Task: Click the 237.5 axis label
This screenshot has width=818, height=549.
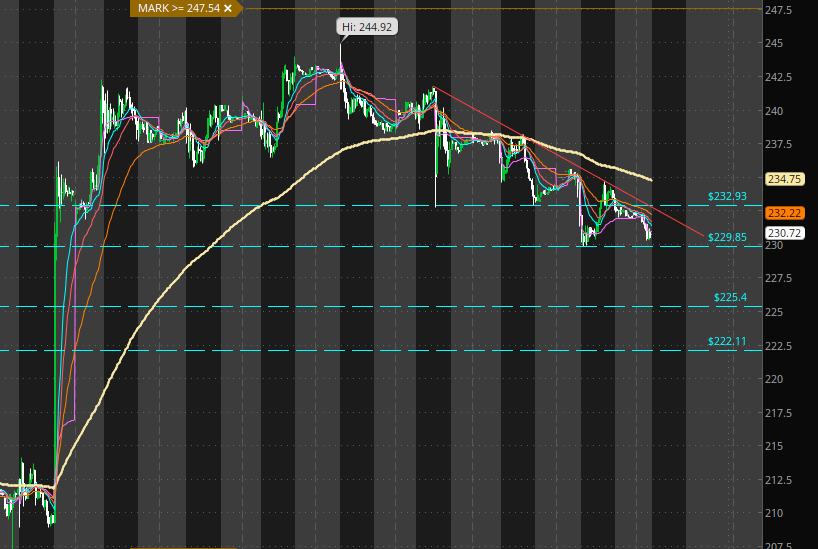Action: point(778,144)
